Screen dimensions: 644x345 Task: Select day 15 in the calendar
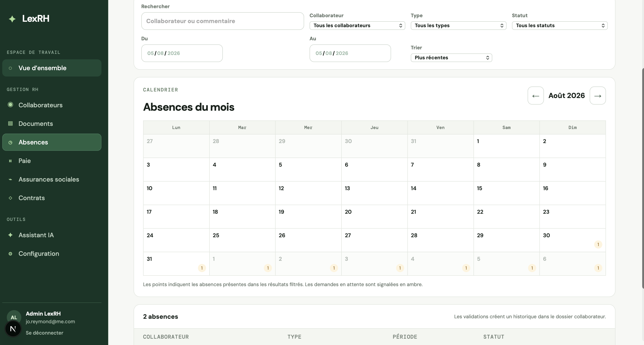tap(507, 193)
